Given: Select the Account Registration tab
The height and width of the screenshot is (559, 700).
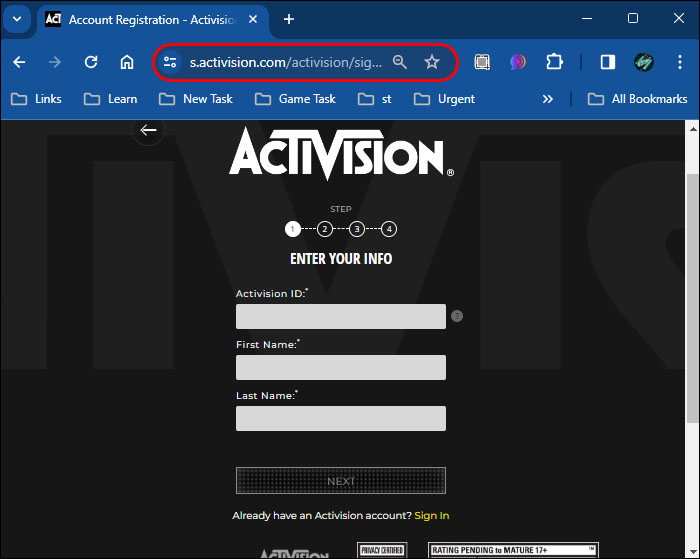Looking at the screenshot, I should 152,20.
